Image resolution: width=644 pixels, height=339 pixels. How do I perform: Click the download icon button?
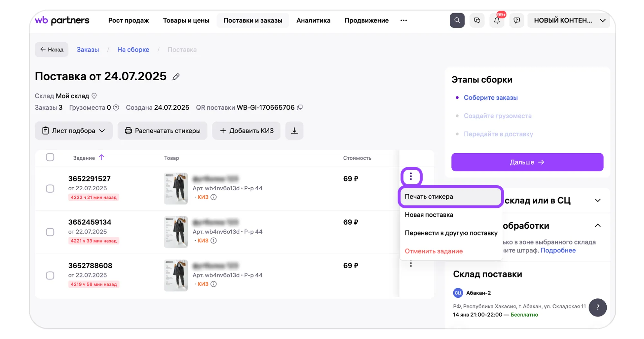[294, 131]
